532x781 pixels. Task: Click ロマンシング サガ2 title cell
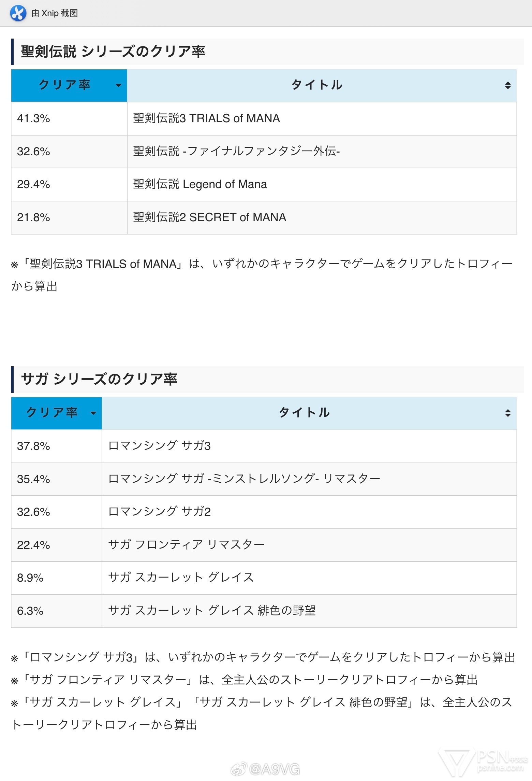point(309,512)
